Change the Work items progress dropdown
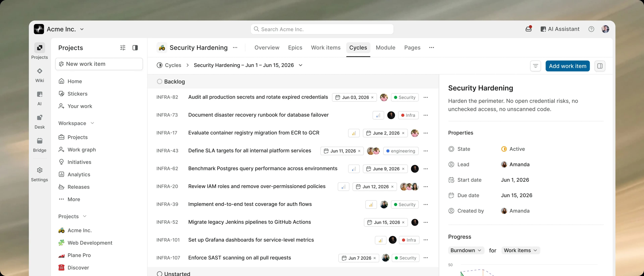Viewport: 644px width, 276px height. (x=521, y=250)
